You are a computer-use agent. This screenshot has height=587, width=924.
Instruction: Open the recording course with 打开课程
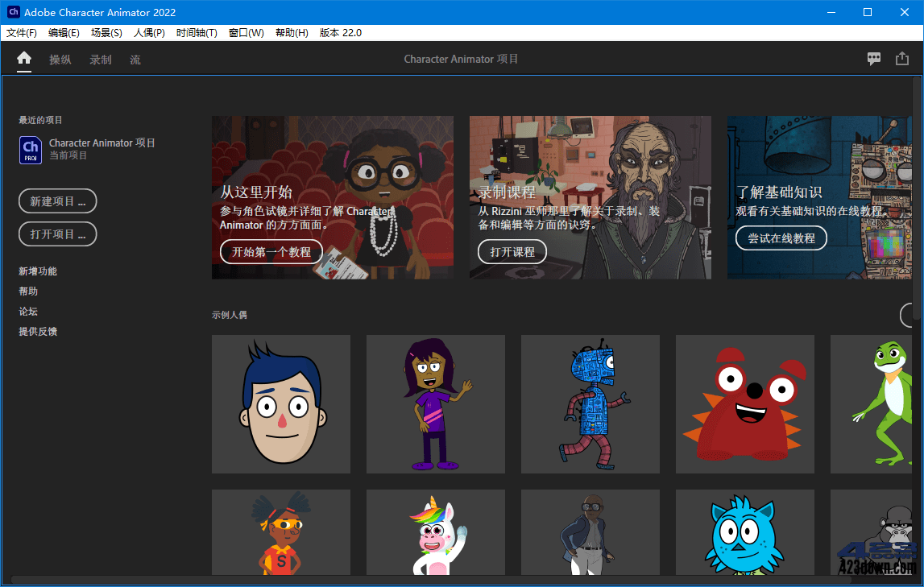click(x=512, y=251)
